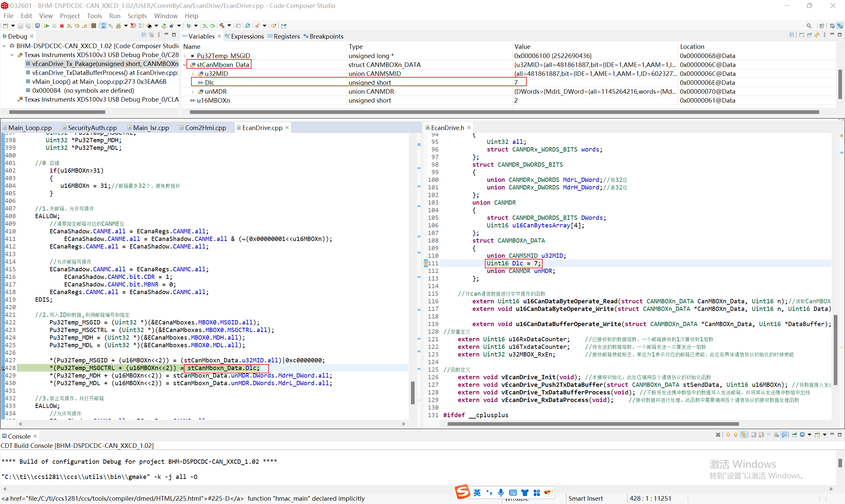The width and height of the screenshot is (845, 504).
Task: Click the Step Into icon
Action: point(69,26)
